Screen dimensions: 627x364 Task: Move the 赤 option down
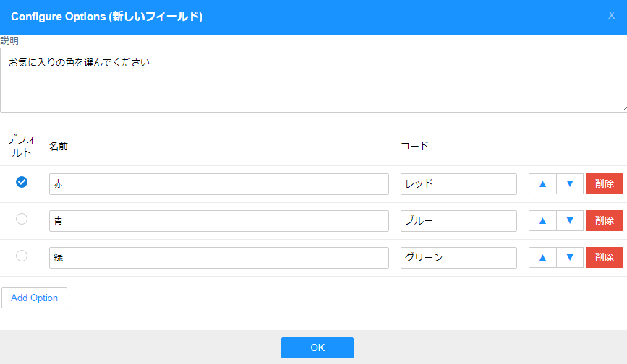pyautogui.click(x=570, y=184)
